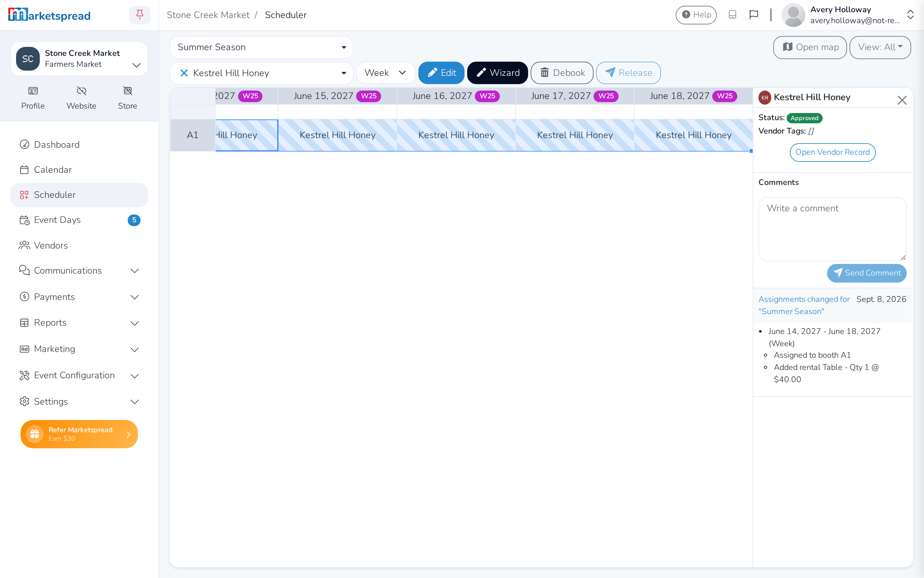Go to Dashboard
The image size is (924, 578).
[x=80, y=144]
